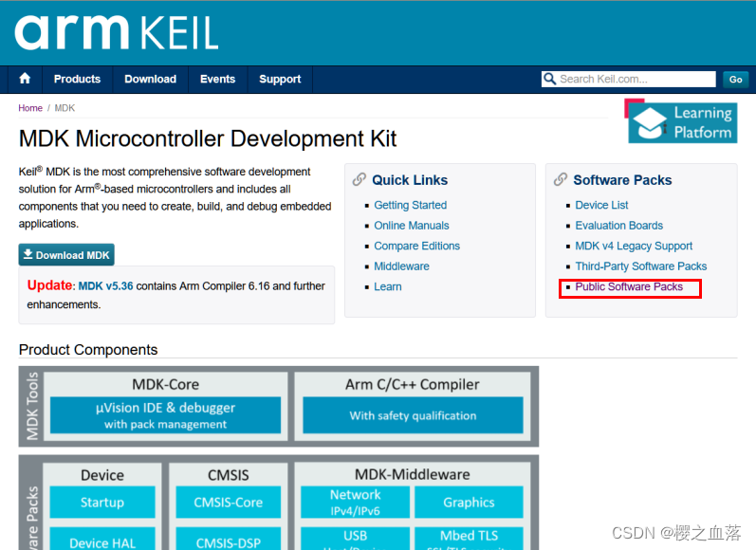
Task: Click the CMSIS-Core block
Action: click(x=228, y=502)
